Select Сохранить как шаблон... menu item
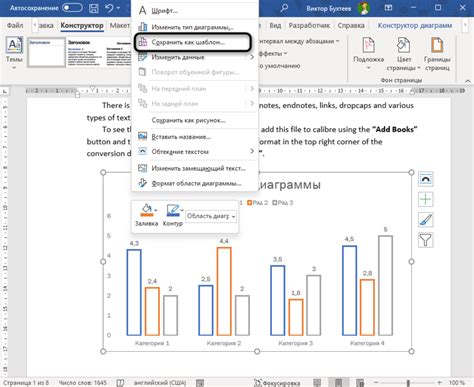The width and height of the screenshot is (474, 387). [193, 42]
